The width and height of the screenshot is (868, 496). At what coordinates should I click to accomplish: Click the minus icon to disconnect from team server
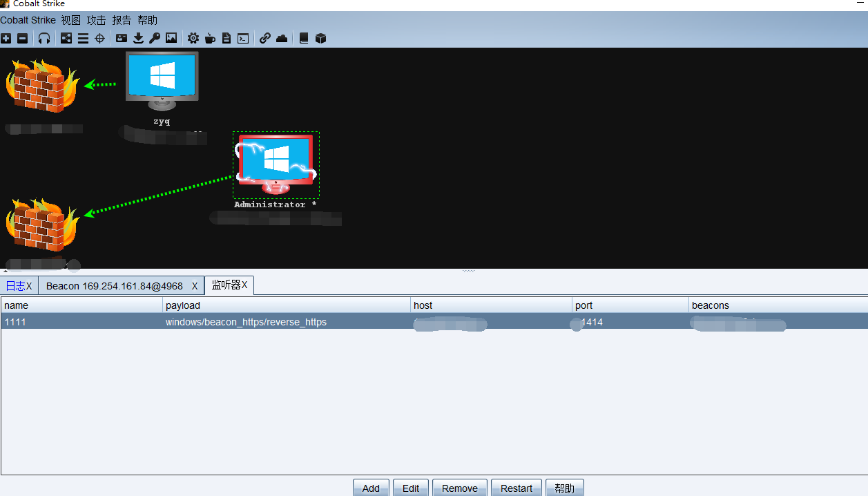[x=22, y=39]
